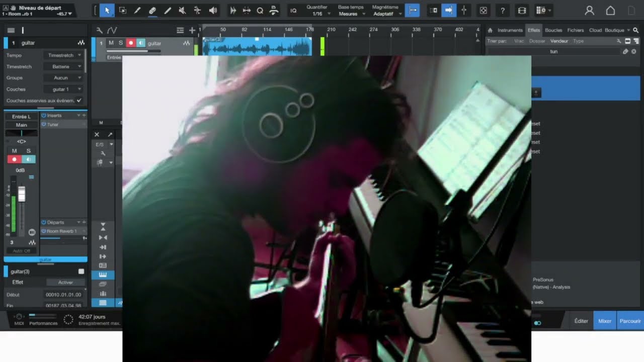Go to the Start page home icon
This screenshot has width=644, height=362.
pyautogui.click(x=610, y=11)
